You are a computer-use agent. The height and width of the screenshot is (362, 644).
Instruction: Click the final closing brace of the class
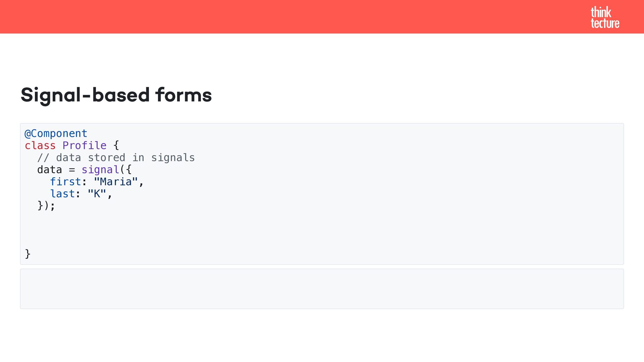pos(28,254)
